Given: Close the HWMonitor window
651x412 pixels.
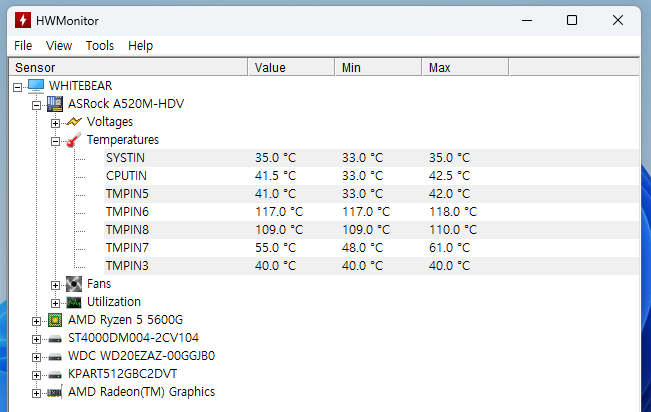Looking at the screenshot, I should pos(618,20).
